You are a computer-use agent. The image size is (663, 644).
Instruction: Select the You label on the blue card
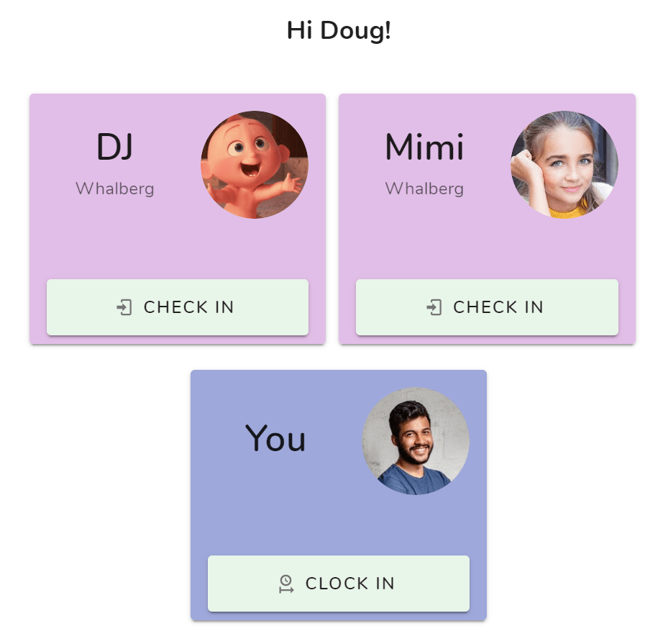[275, 438]
